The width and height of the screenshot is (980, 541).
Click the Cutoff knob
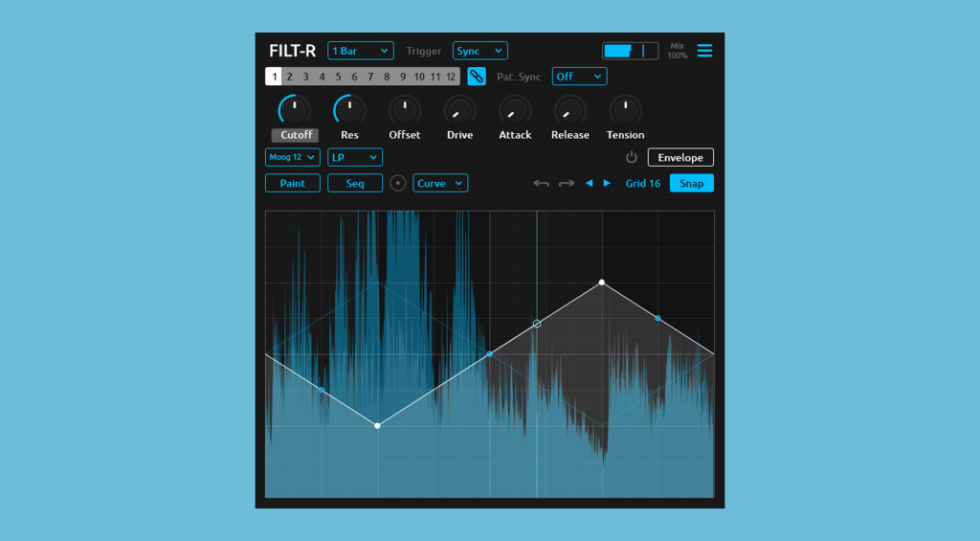294,110
